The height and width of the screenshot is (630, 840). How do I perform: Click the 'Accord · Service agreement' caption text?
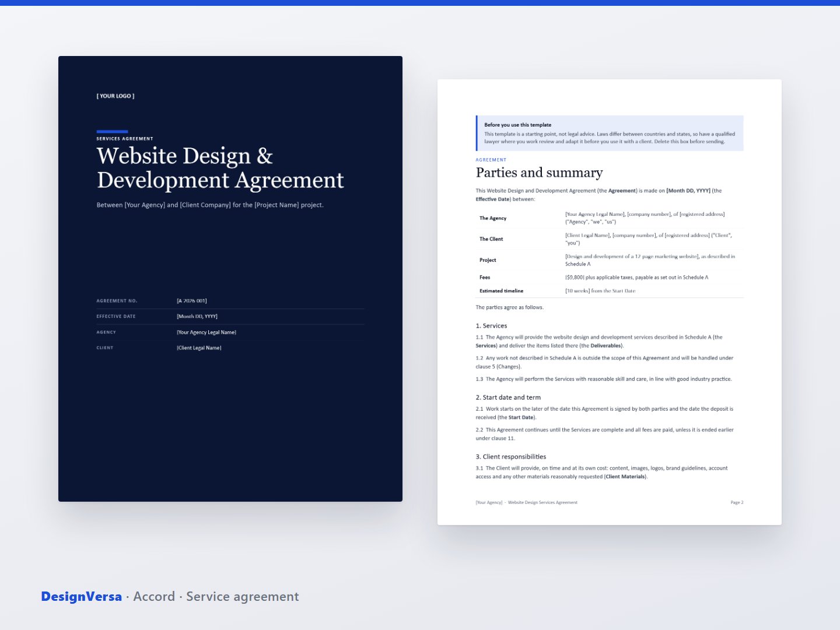point(216,597)
